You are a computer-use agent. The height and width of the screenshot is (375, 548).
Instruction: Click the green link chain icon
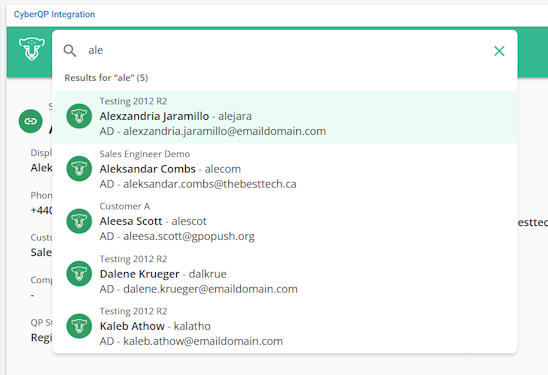point(30,121)
